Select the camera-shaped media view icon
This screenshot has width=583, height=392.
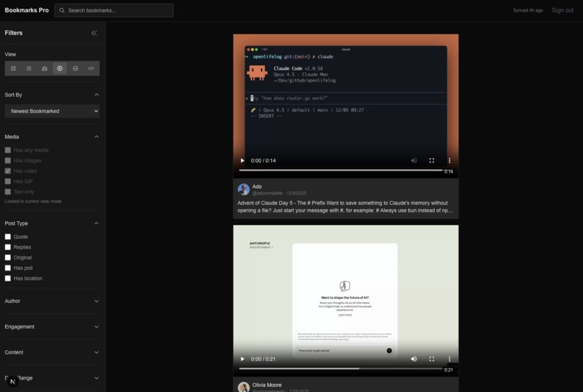tap(45, 69)
